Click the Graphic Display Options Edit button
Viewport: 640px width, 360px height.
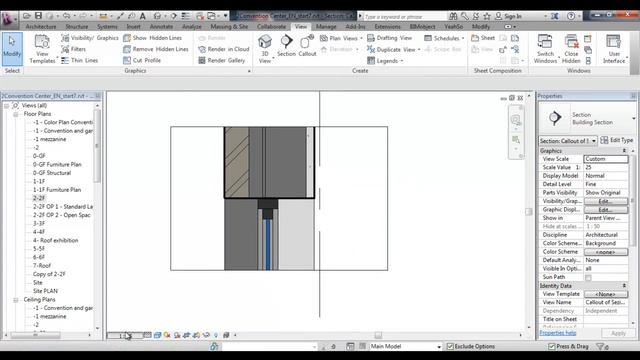[x=606, y=210]
